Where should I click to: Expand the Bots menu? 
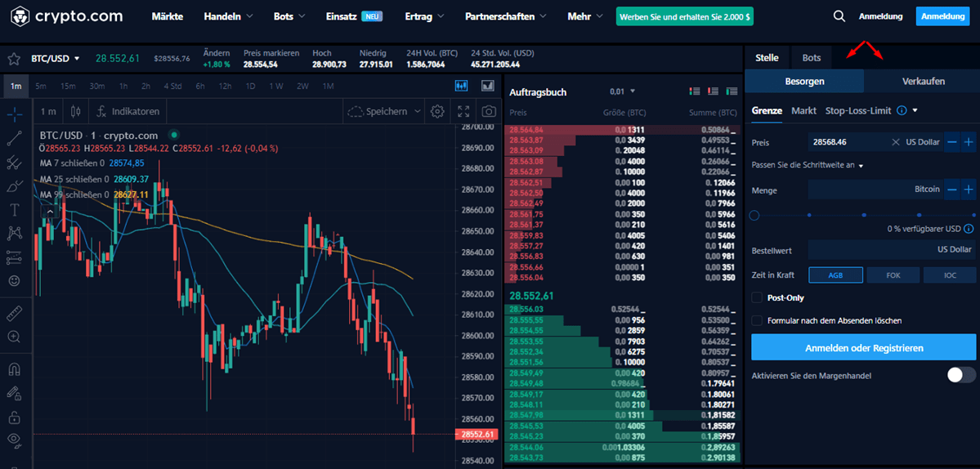[289, 16]
